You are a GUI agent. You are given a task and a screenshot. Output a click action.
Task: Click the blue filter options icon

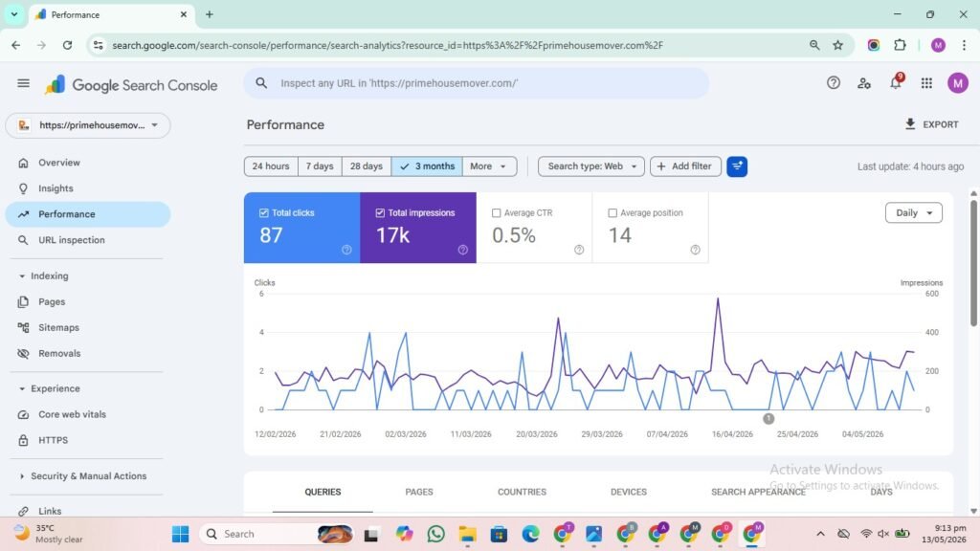click(x=737, y=166)
